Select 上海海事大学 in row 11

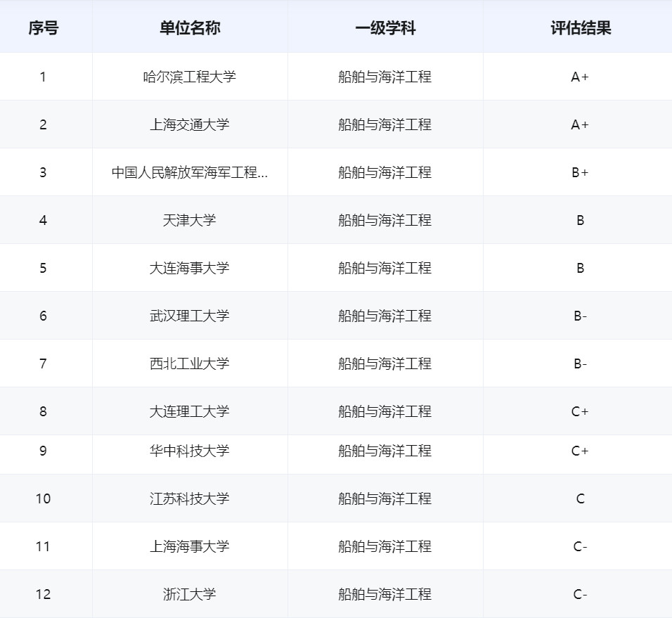coord(189,546)
